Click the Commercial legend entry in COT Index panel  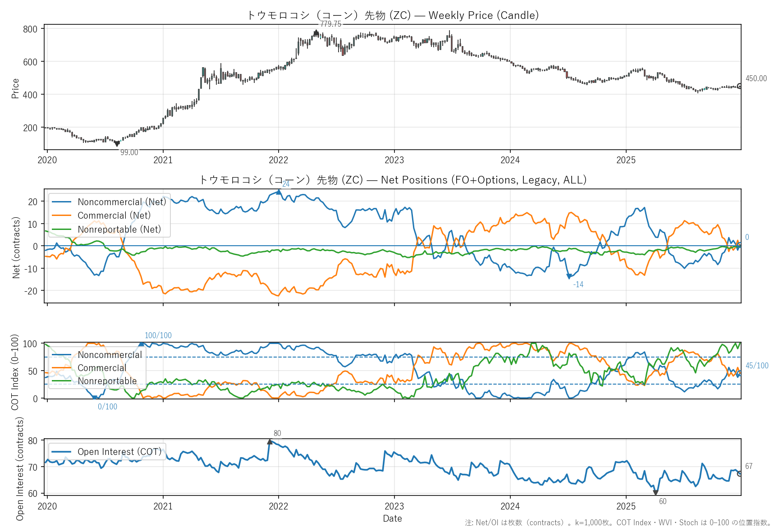click(102, 368)
